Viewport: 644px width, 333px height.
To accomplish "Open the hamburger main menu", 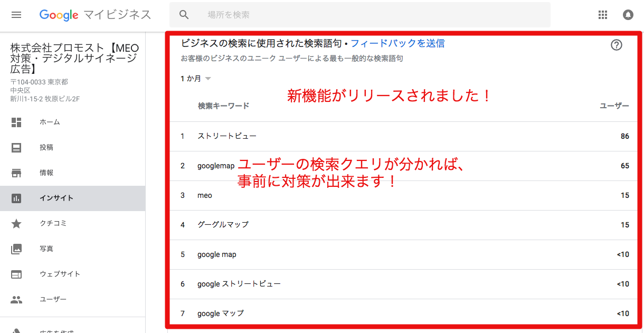I will click(x=16, y=15).
